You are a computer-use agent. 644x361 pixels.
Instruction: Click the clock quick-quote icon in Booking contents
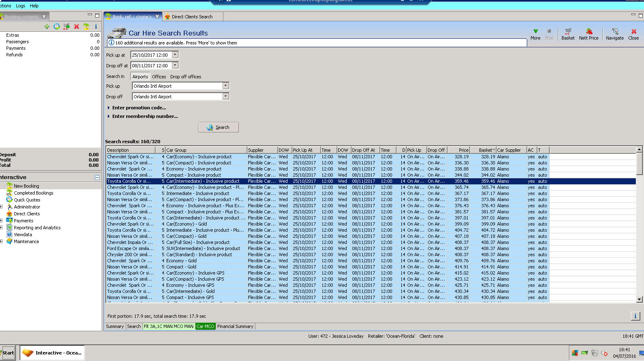coord(57,27)
